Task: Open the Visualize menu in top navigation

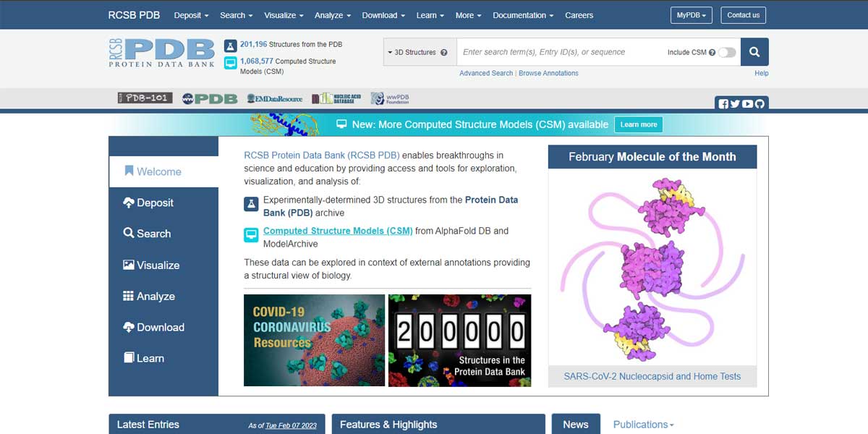Action: click(x=284, y=15)
